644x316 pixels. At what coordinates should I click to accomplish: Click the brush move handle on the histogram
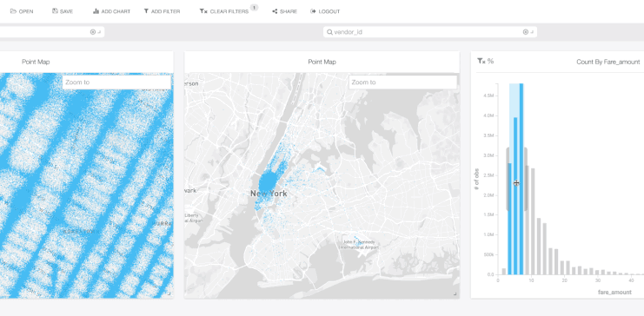[516, 183]
